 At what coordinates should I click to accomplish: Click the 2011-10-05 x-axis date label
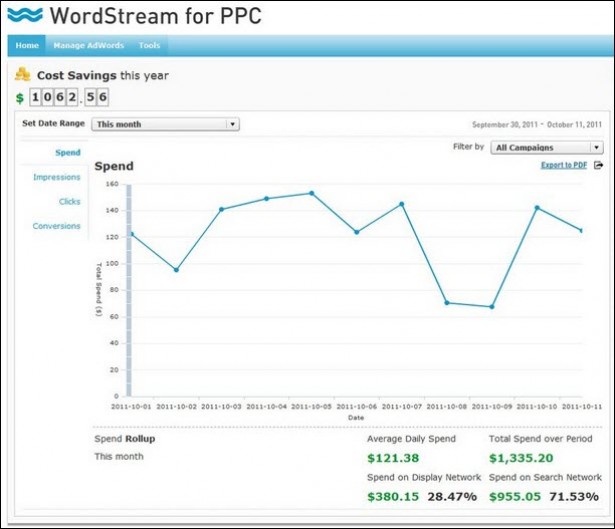coord(311,407)
